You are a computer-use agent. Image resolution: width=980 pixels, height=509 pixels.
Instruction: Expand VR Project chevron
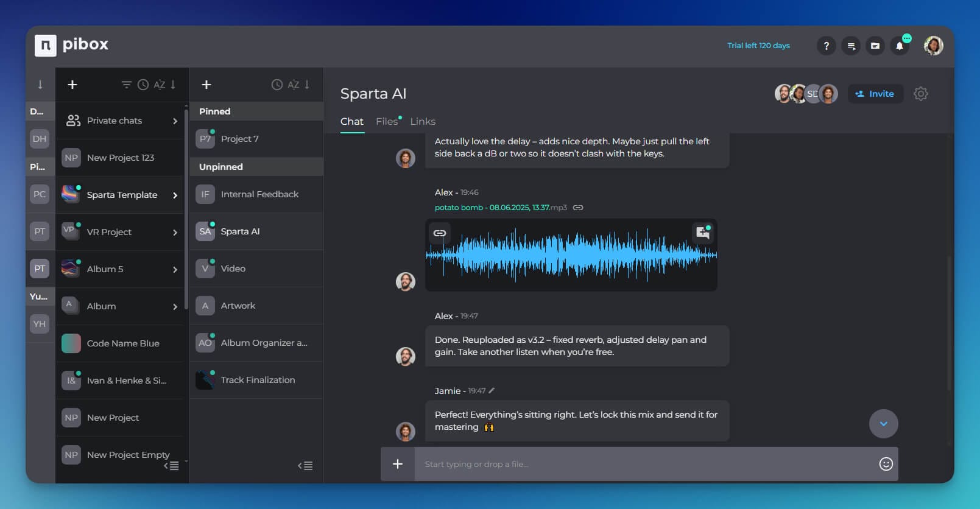pyautogui.click(x=175, y=233)
